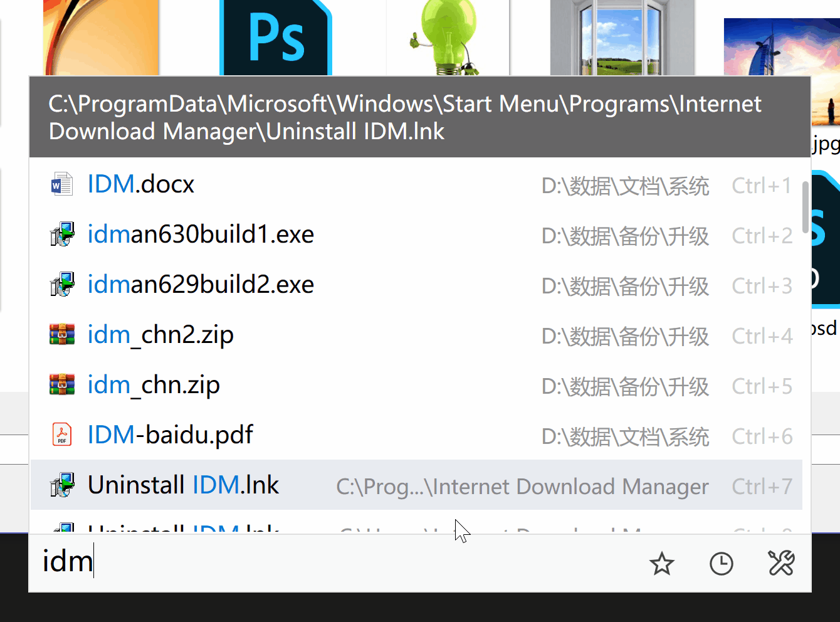This screenshot has height=622, width=840.
Task: Select the open window landscape thumbnail
Action: point(622,38)
